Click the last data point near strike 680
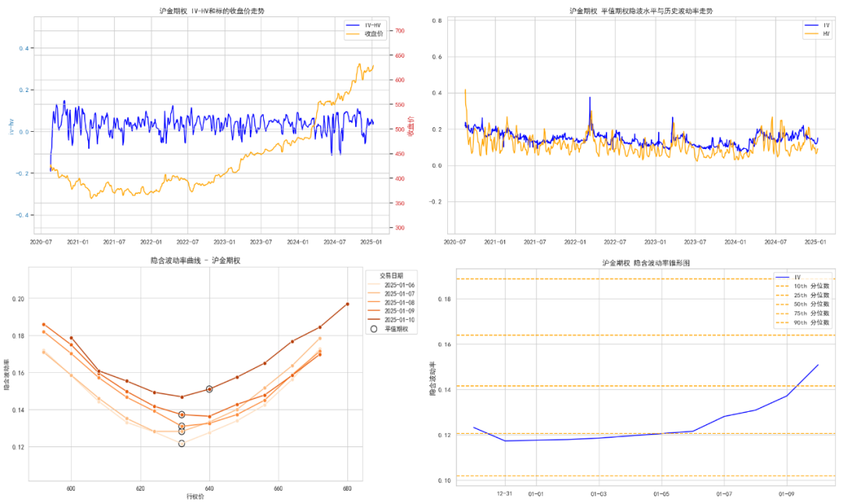 (x=347, y=304)
